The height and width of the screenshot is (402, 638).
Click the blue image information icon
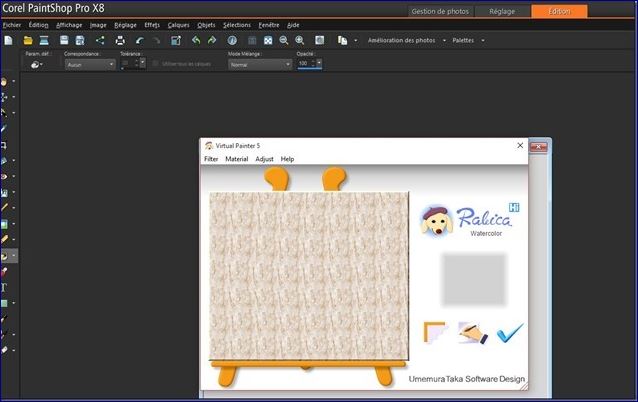tap(232, 40)
